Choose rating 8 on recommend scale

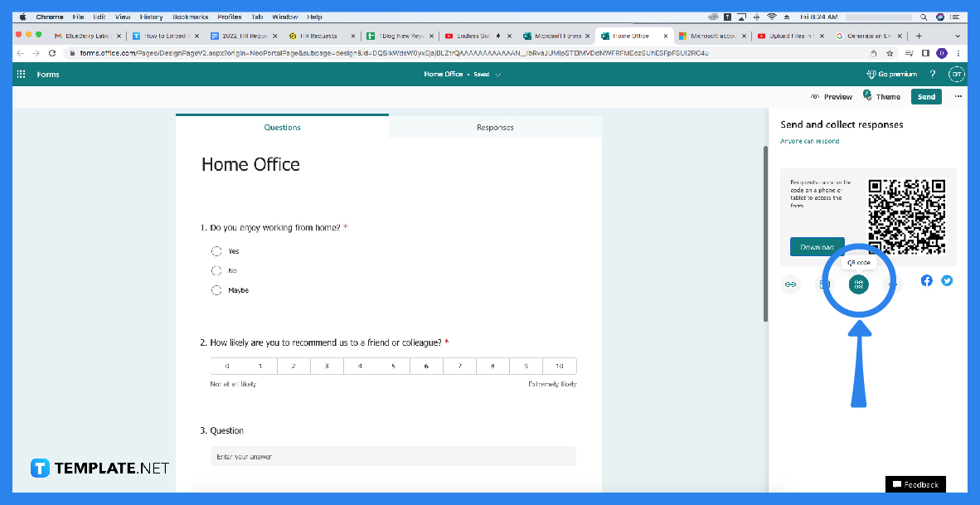492,366
